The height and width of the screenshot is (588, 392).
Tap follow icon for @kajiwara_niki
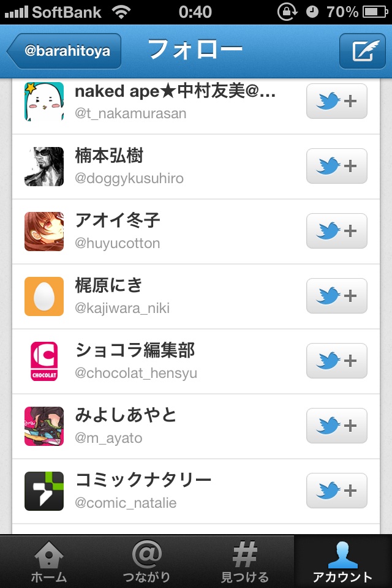336,296
